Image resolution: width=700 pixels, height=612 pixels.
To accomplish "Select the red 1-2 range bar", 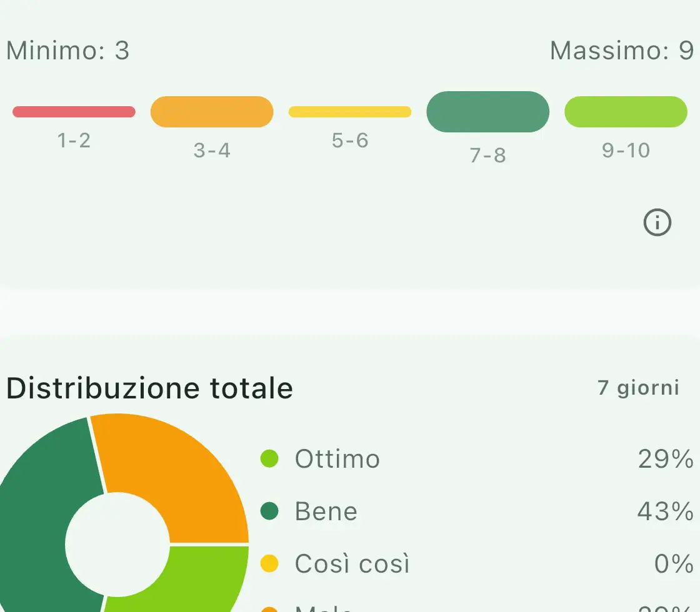I will [x=74, y=112].
